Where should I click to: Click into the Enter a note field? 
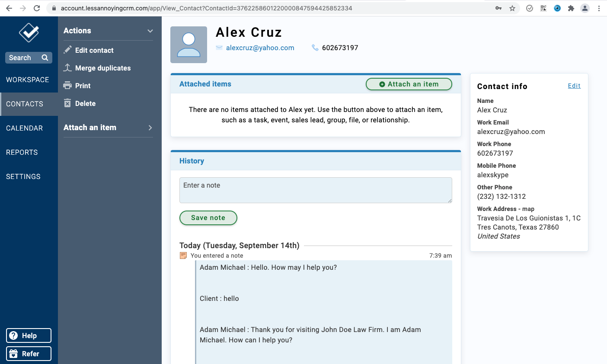(316, 190)
